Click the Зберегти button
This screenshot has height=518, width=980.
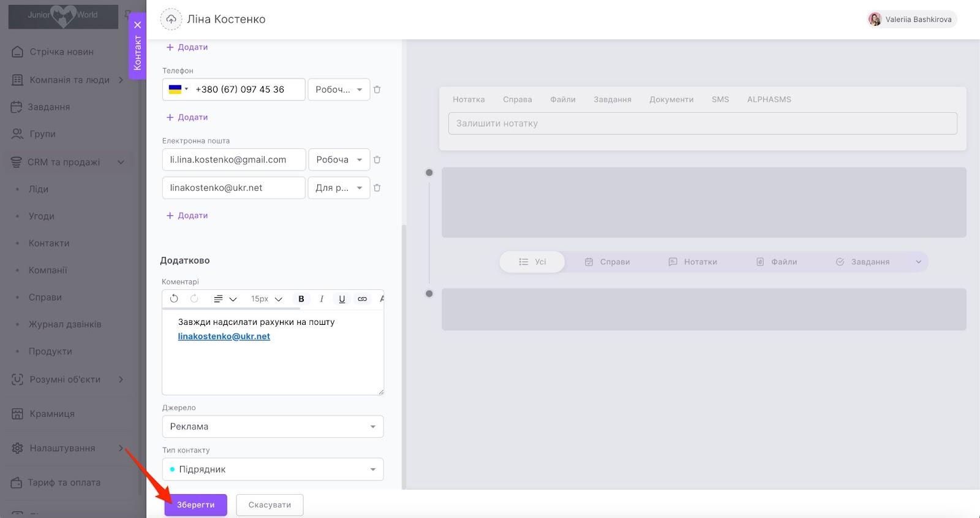pyautogui.click(x=195, y=505)
